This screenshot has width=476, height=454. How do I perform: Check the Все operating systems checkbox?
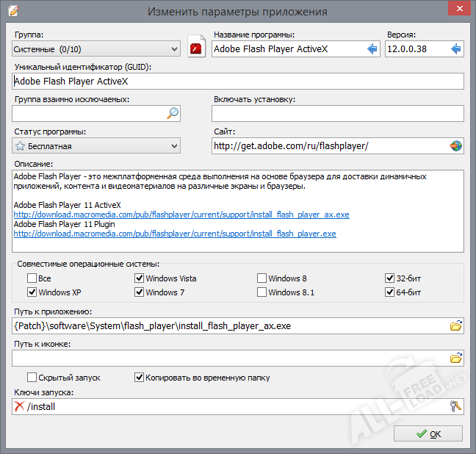click(x=32, y=278)
